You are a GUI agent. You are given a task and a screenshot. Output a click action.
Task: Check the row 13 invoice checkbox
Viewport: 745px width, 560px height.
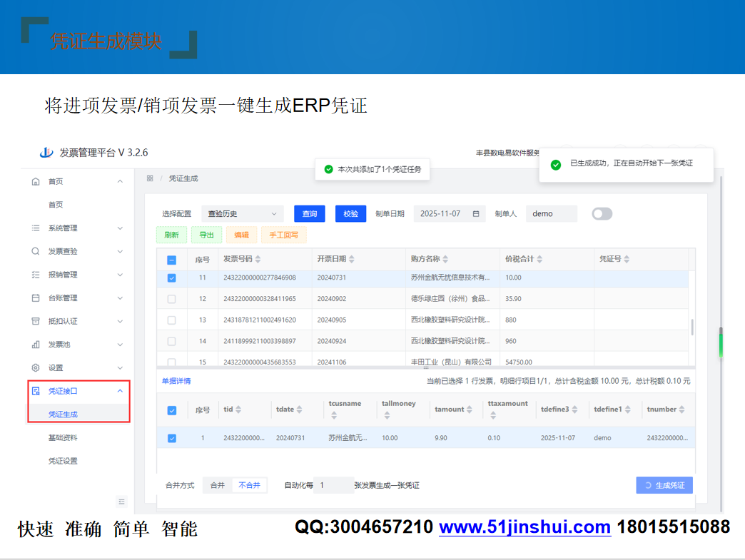(x=171, y=320)
